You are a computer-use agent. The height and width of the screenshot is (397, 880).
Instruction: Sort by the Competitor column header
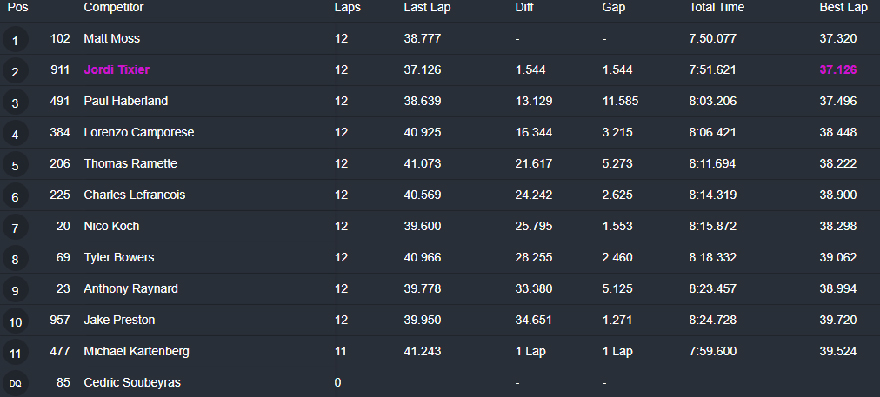tap(113, 7)
